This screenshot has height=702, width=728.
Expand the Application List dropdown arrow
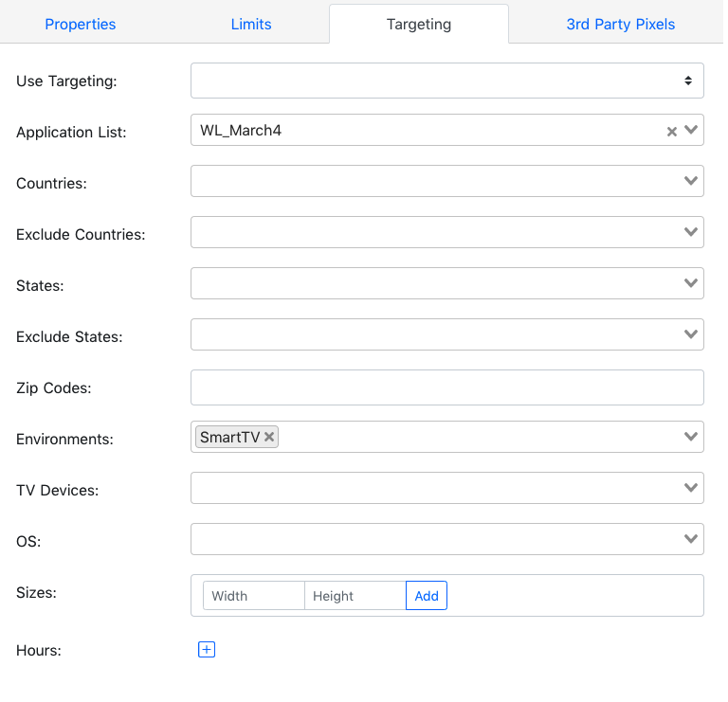691,130
